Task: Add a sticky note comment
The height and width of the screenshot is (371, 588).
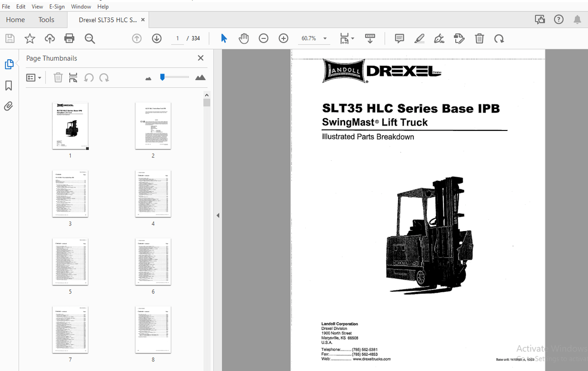Action: click(x=399, y=38)
